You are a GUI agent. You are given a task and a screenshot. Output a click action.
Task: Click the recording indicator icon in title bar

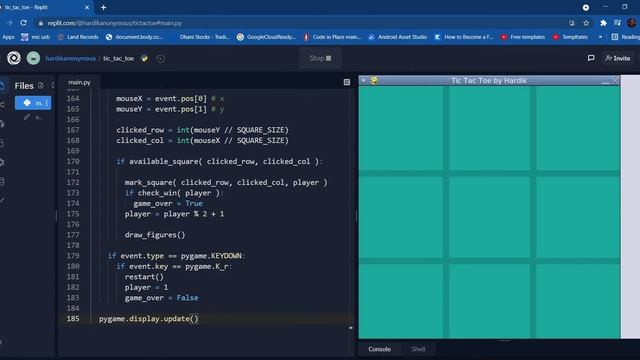click(586, 7)
